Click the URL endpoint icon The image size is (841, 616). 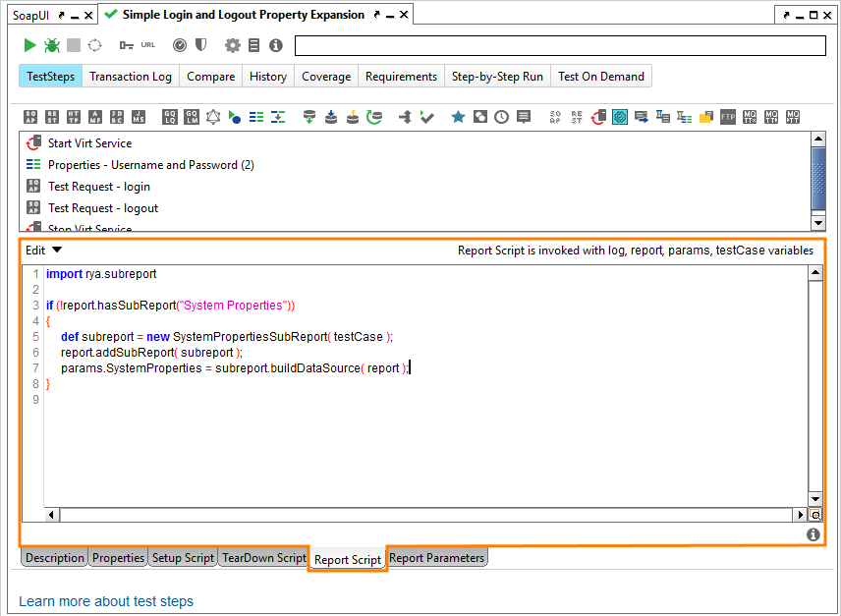[x=148, y=45]
